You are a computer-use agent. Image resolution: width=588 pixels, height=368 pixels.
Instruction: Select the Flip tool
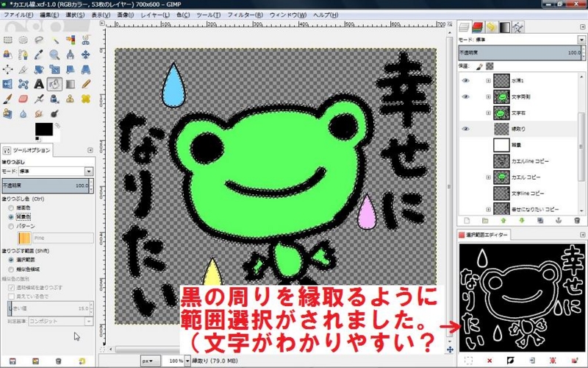click(x=7, y=84)
